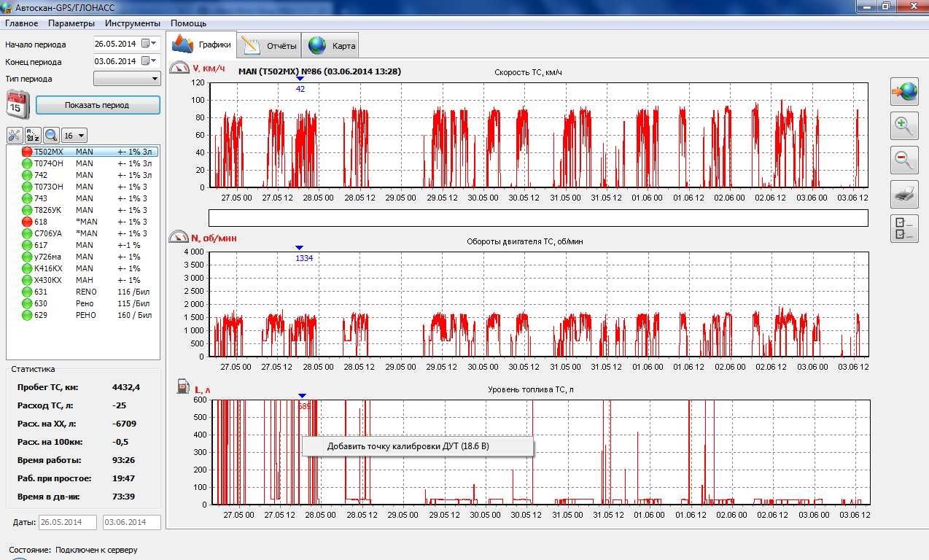Open the Карта tab

(332, 46)
